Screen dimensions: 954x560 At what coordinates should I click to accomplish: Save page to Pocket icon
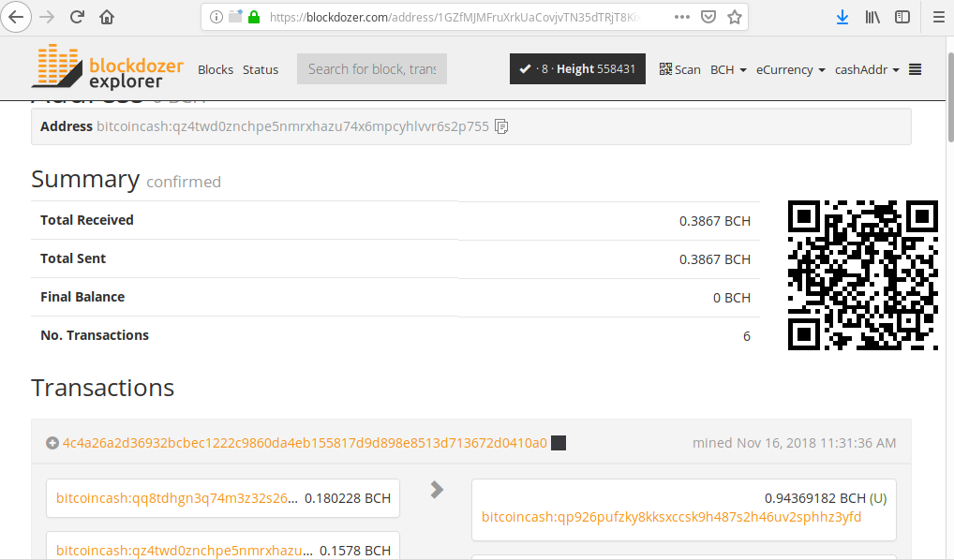tap(708, 17)
